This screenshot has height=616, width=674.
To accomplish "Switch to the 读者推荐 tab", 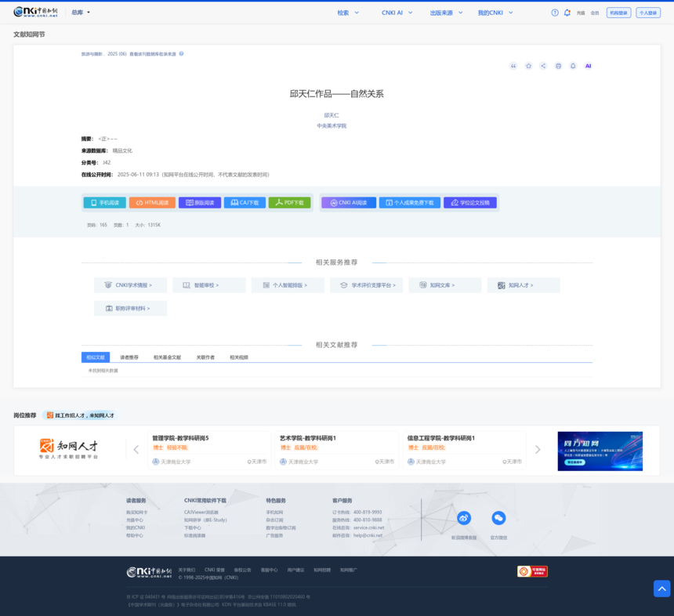I will tap(129, 357).
